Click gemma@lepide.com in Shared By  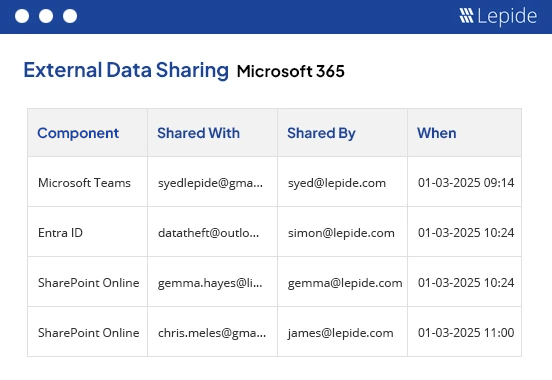[x=345, y=283]
